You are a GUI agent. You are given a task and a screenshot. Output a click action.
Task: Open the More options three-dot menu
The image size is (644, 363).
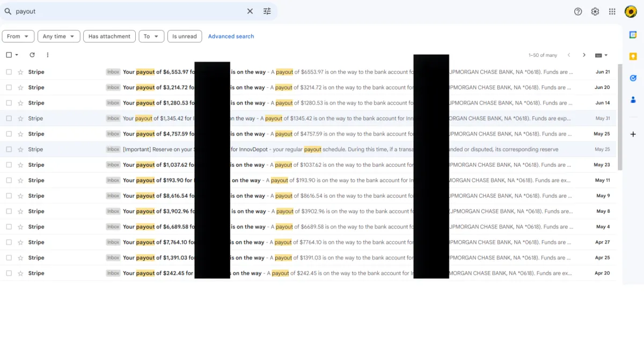[x=48, y=55]
